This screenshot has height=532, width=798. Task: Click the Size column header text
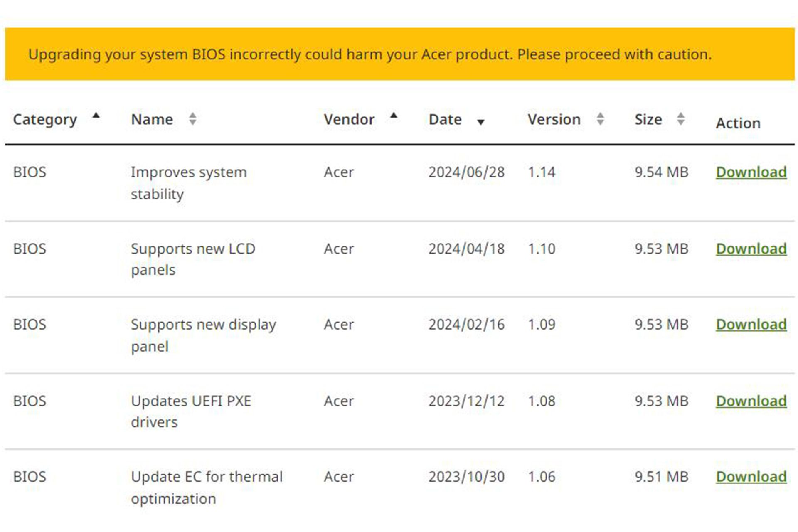tap(648, 120)
